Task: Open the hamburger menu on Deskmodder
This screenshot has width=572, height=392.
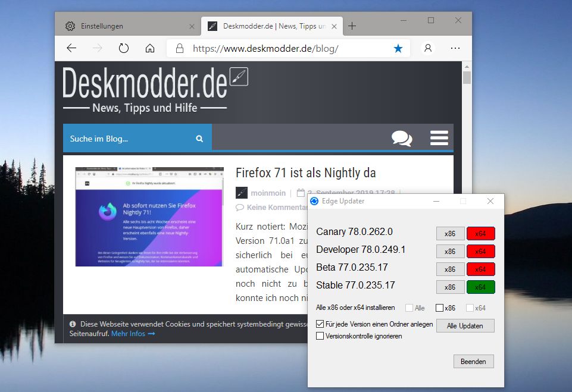Action: [439, 138]
